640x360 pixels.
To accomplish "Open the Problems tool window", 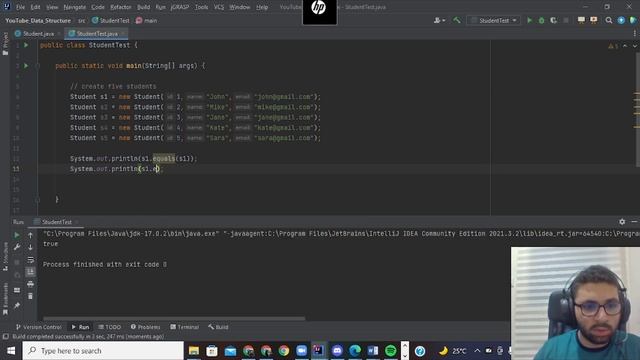I will tap(146, 327).
